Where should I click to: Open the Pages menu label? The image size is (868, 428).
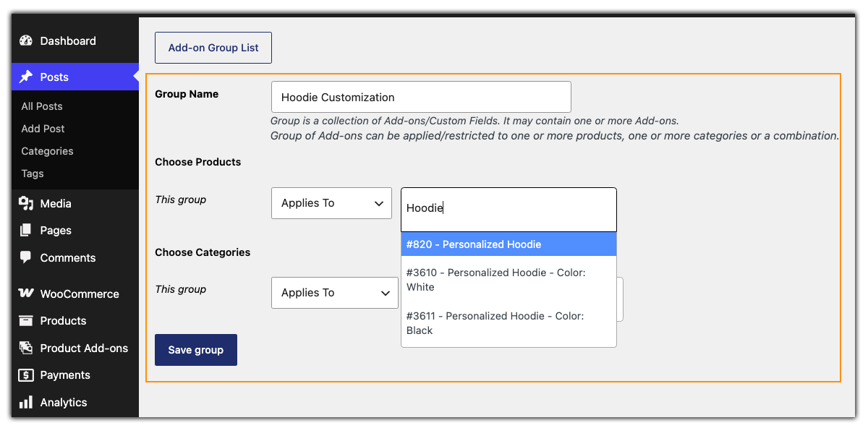(x=56, y=231)
